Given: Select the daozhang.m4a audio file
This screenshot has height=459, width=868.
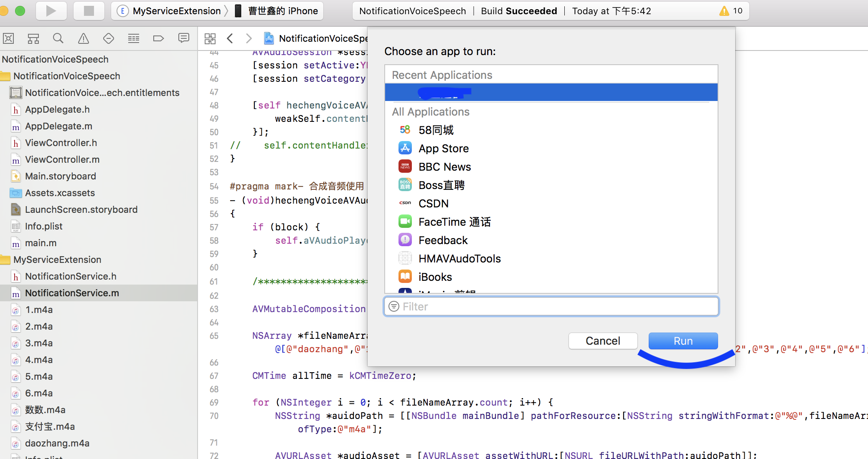Looking at the screenshot, I should click(x=57, y=443).
